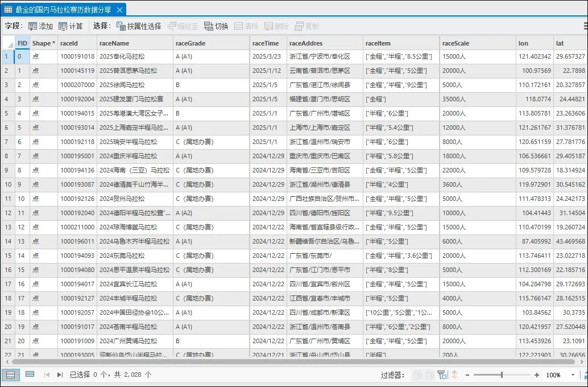Click the raceScale column header
Image resolution: width=588 pixels, height=387 pixels.
coord(478,43)
